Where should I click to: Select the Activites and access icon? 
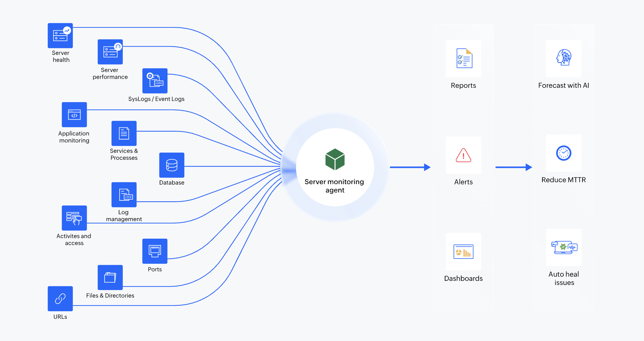[74, 218]
